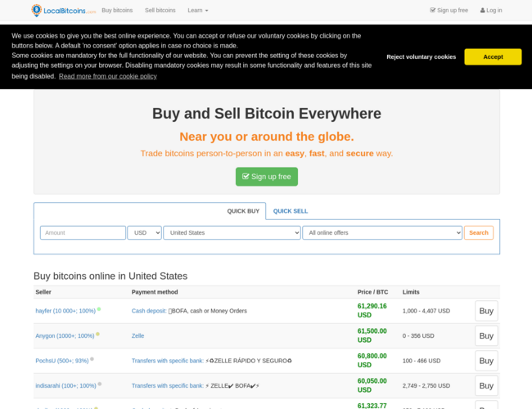Click the Price / BTC column header

point(372,292)
